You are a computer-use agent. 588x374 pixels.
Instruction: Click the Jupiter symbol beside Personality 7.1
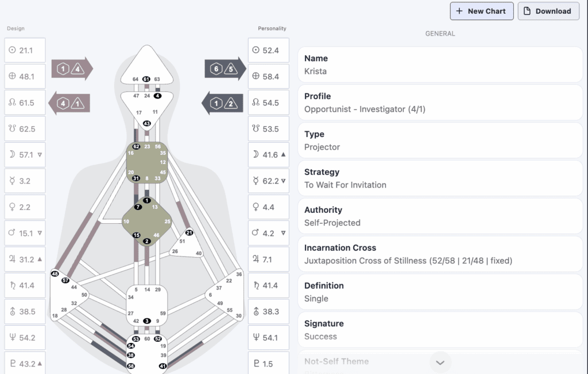(256, 259)
